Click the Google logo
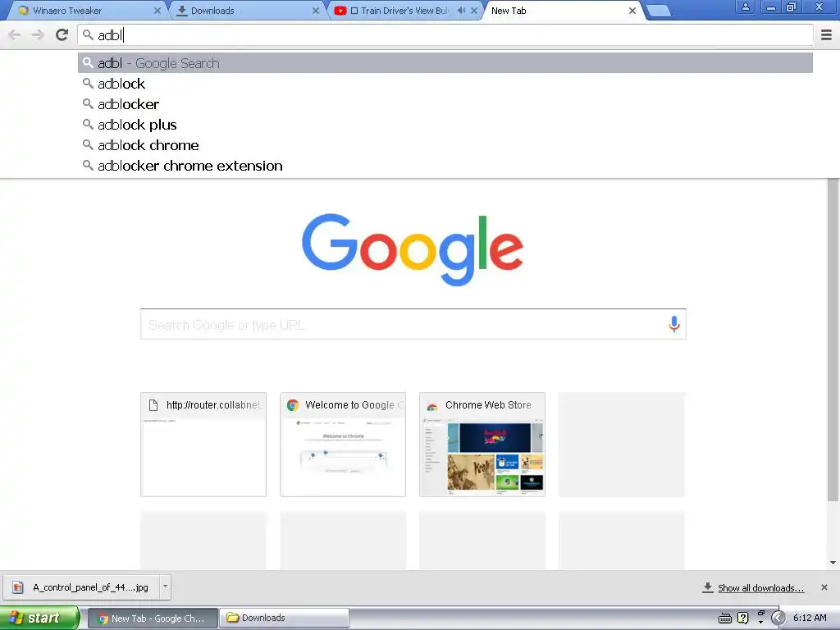The height and width of the screenshot is (630, 840). coord(413,249)
